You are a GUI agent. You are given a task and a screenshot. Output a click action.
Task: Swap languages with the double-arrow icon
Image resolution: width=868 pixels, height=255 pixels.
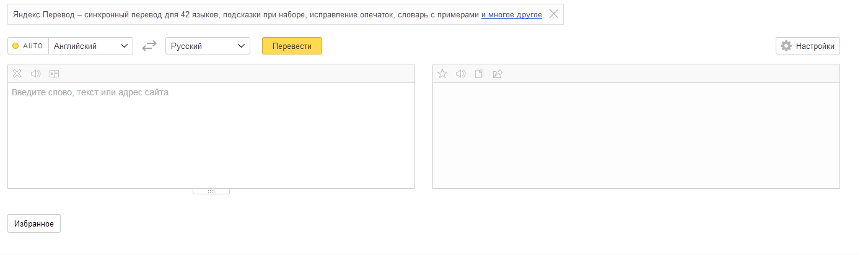(149, 46)
